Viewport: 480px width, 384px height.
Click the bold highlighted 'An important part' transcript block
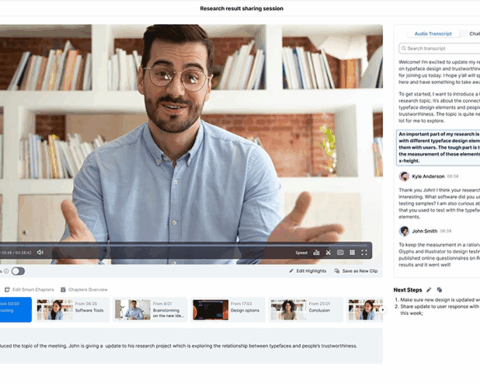(x=439, y=147)
